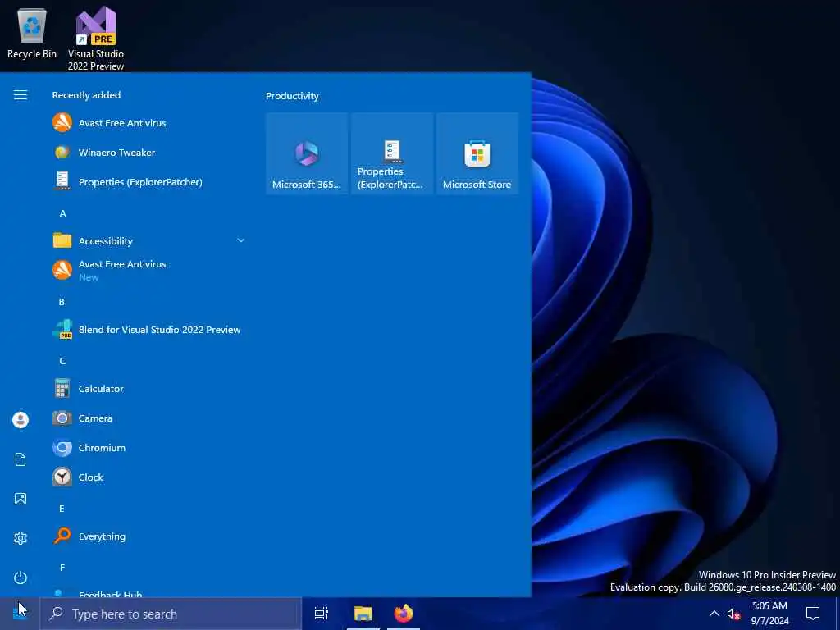The height and width of the screenshot is (630, 840).
Task: Jump to letter A section header
Action: pos(62,213)
